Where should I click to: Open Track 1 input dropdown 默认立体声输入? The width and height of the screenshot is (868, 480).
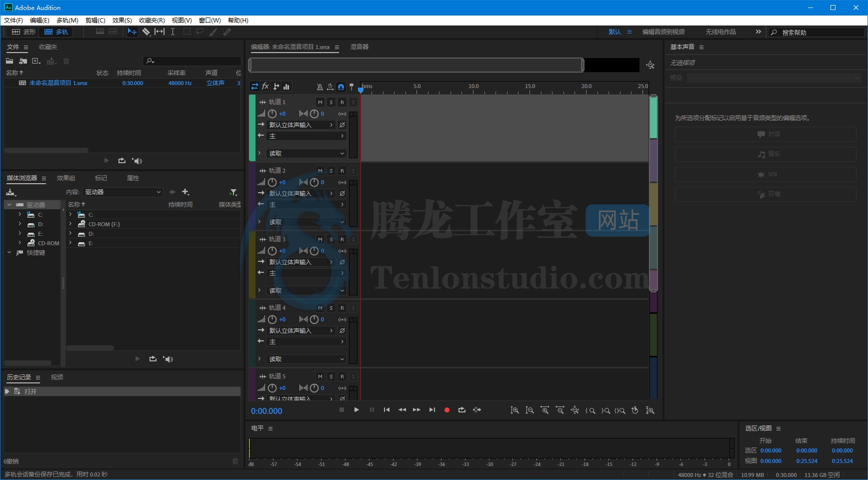(x=301, y=125)
